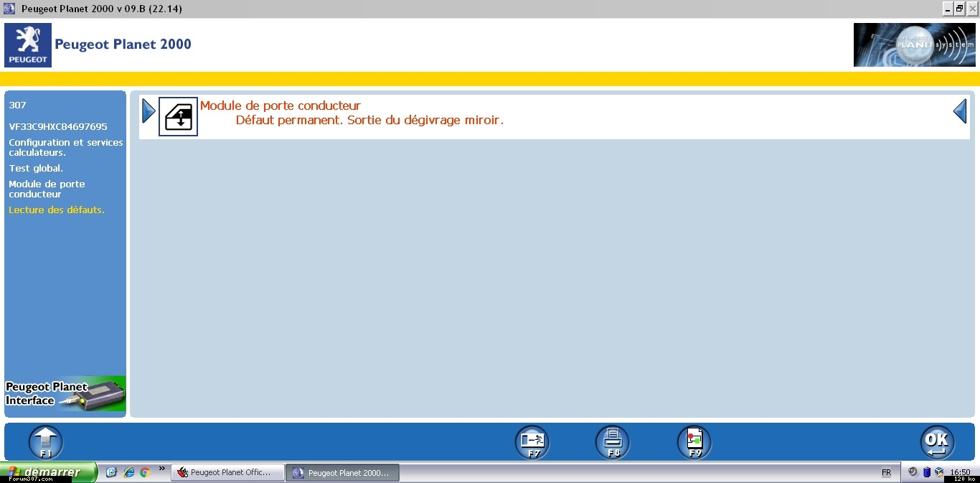The width and height of the screenshot is (980, 483).
Task: Click the first quick launch icon
Action: pyautogui.click(x=111, y=472)
